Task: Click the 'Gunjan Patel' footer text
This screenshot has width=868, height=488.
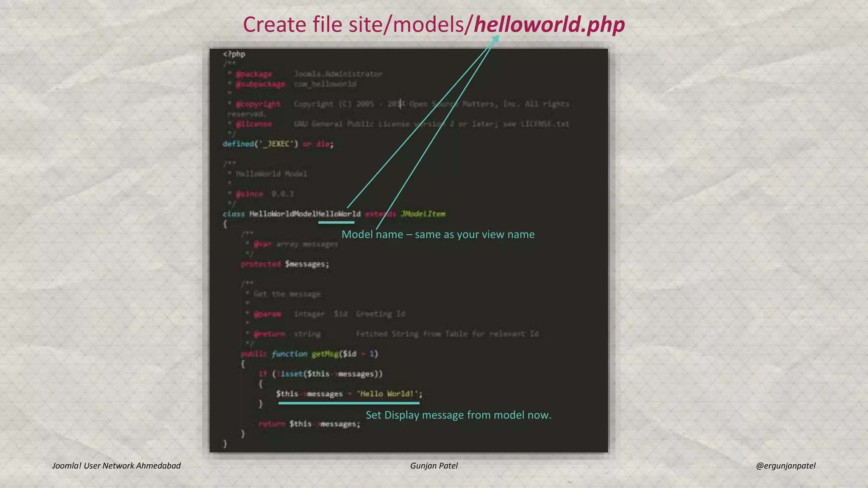Action: (x=434, y=466)
